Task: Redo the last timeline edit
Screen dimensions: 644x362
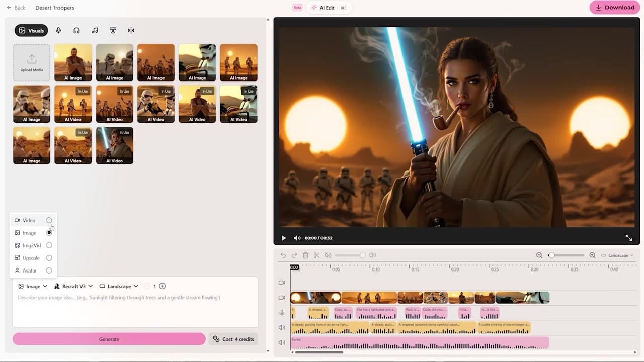Action: click(x=294, y=255)
